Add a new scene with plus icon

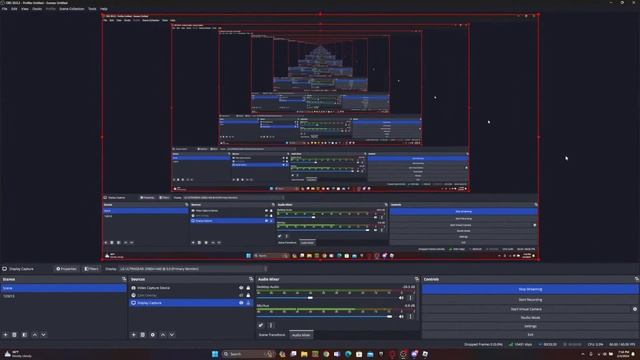tap(5, 335)
